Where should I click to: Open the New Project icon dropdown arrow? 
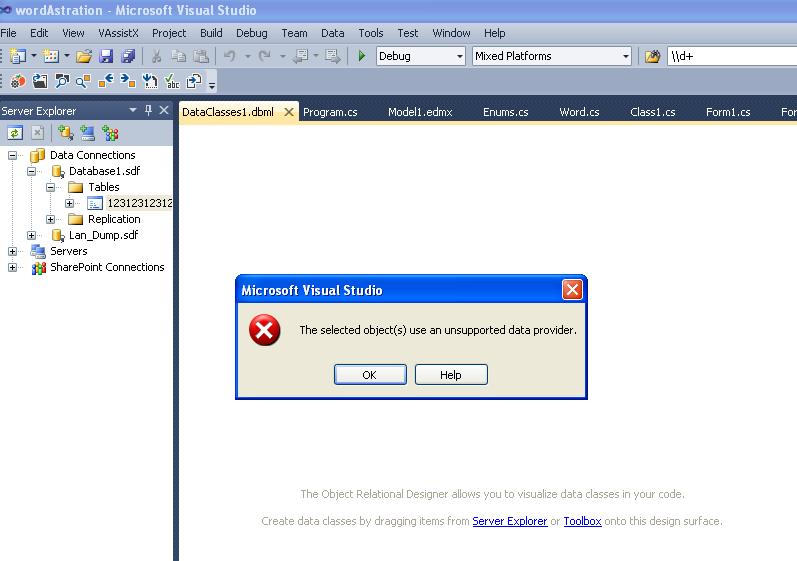[34, 55]
